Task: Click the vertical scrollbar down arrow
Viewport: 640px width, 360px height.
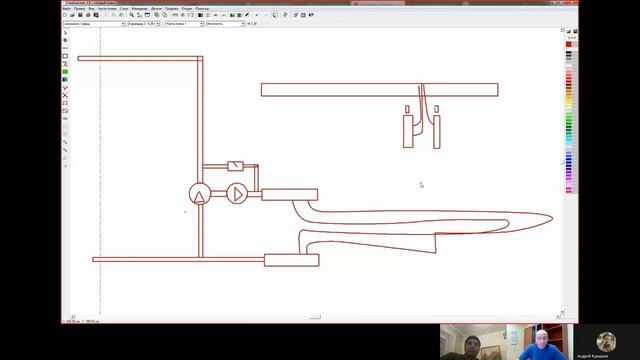Action: [x=562, y=312]
